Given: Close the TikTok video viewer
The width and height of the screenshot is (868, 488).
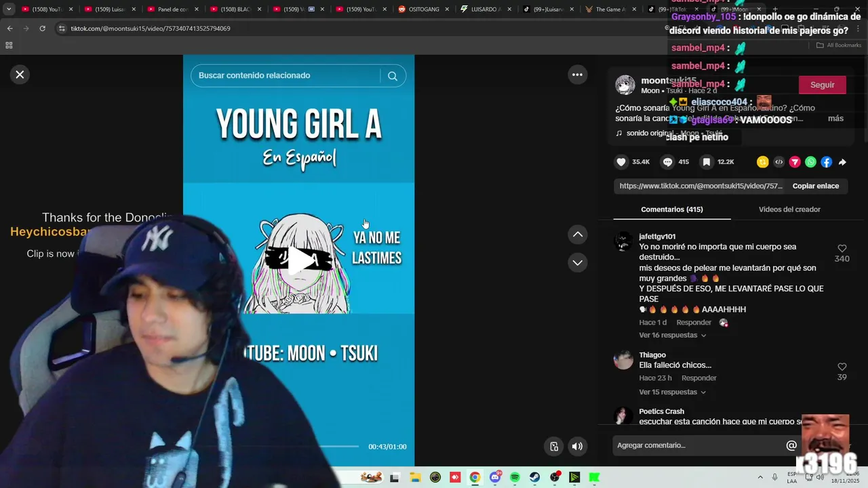Looking at the screenshot, I should coord(20,75).
